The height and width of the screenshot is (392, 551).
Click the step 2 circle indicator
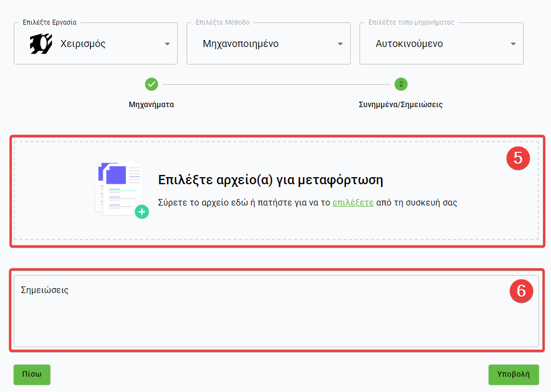[x=401, y=84]
